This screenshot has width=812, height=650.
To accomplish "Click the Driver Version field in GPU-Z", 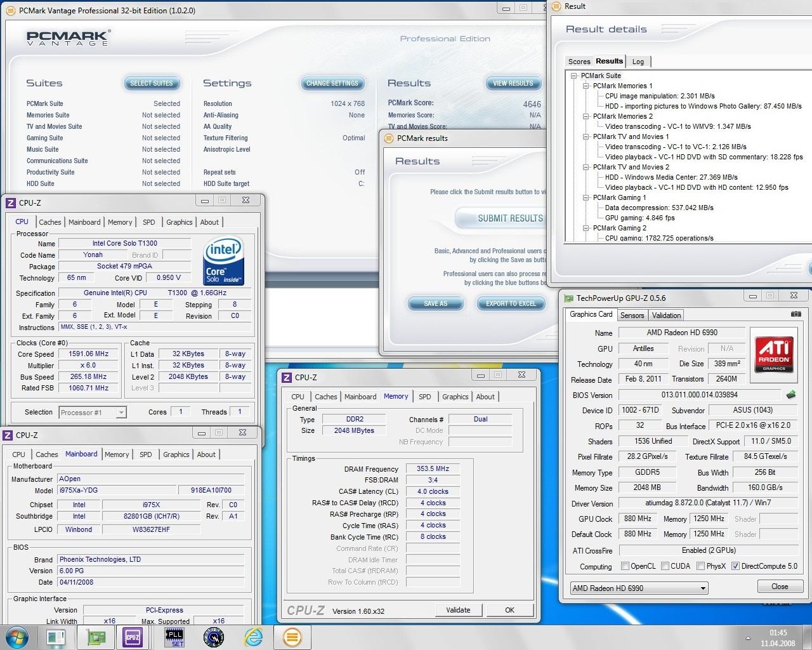I will pyautogui.click(x=708, y=503).
